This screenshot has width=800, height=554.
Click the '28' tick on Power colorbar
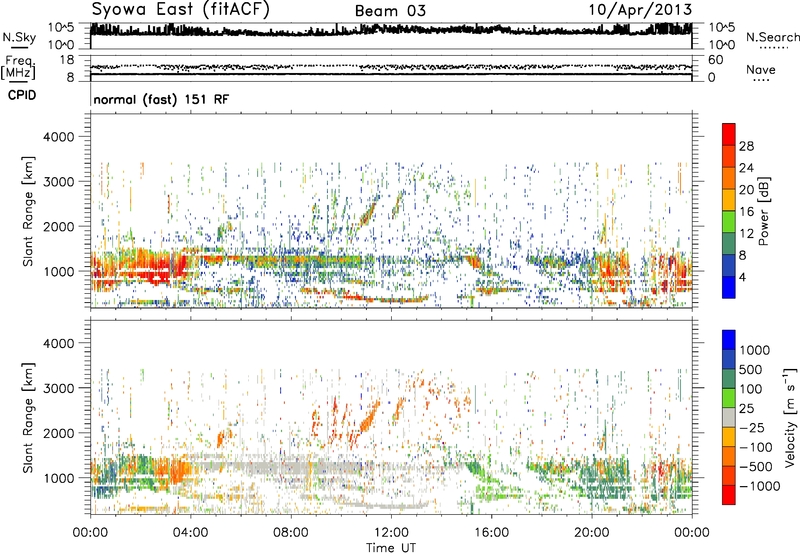(746, 146)
